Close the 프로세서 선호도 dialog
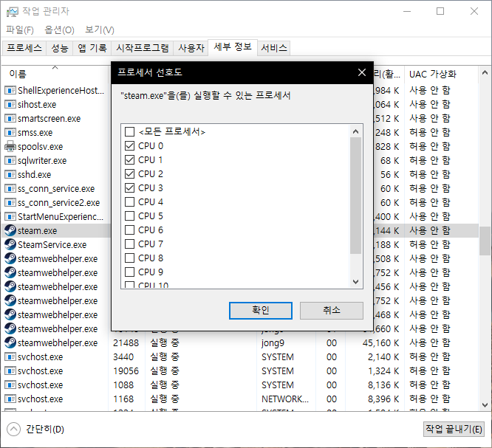This screenshot has height=448, width=492. [x=362, y=73]
